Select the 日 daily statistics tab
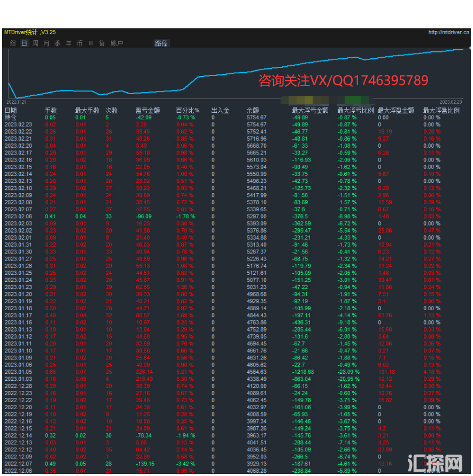 [24, 43]
